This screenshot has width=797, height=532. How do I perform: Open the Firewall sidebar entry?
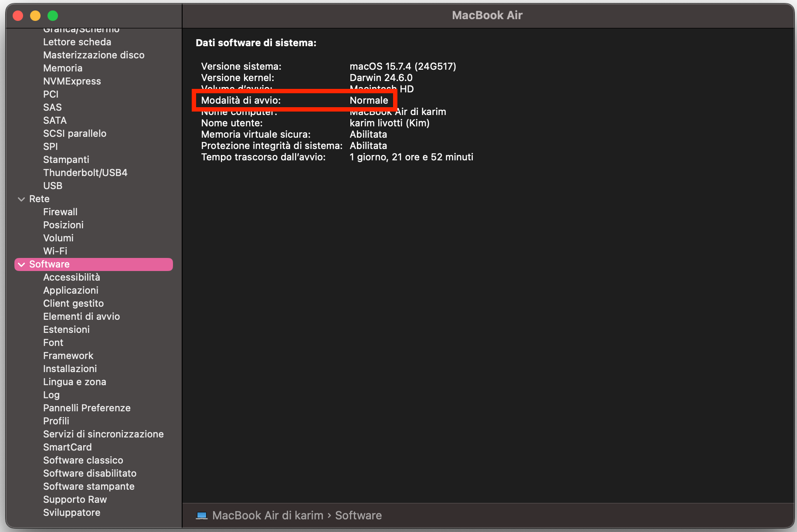60,212
